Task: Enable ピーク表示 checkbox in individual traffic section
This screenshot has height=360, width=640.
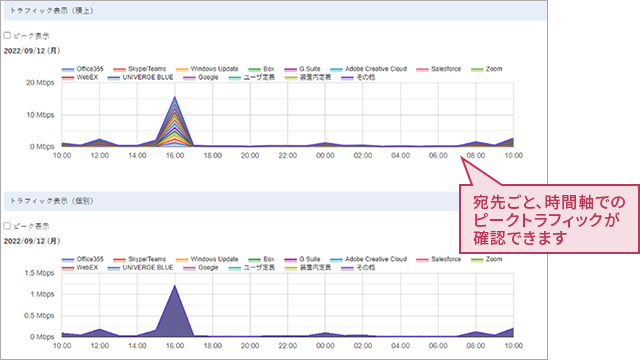Action: [x=7, y=226]
